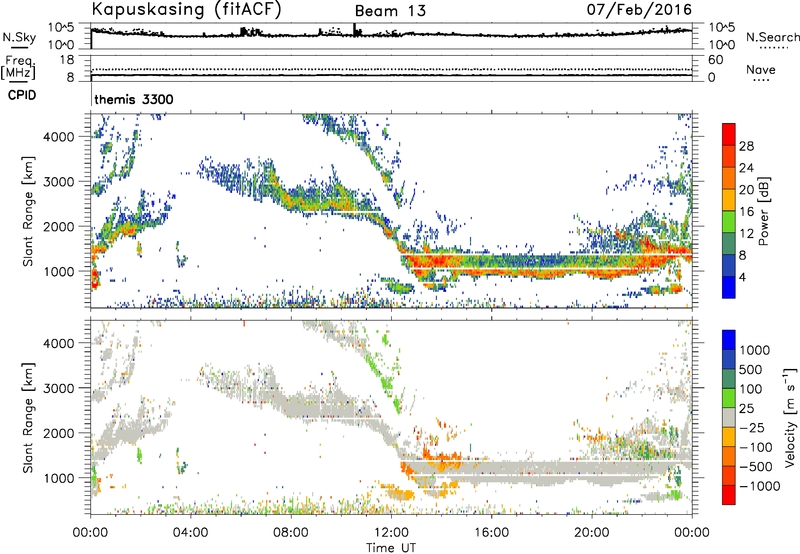
Task: Click the 4 tick on Power scale
Action: coord(743,277)
